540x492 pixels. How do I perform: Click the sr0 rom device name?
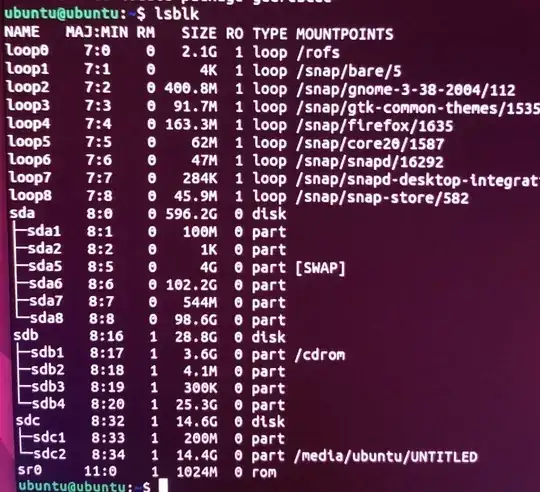click(30, 470)
